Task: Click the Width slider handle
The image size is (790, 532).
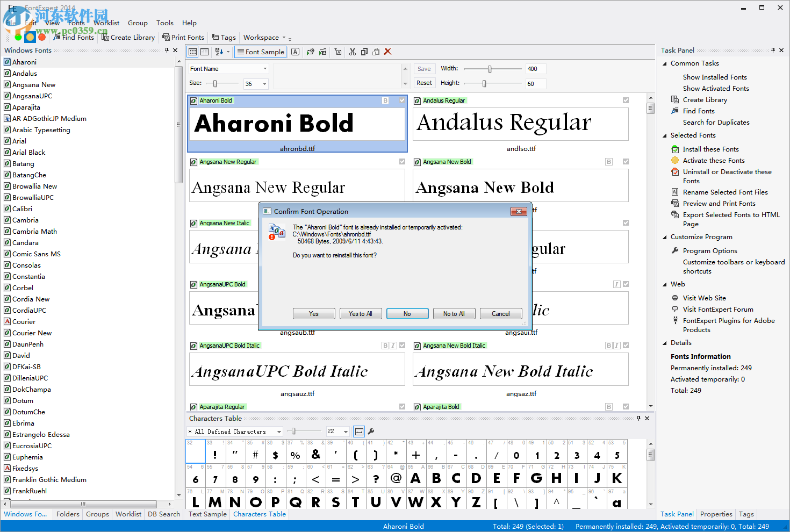Action: click(x=490, y=69)
